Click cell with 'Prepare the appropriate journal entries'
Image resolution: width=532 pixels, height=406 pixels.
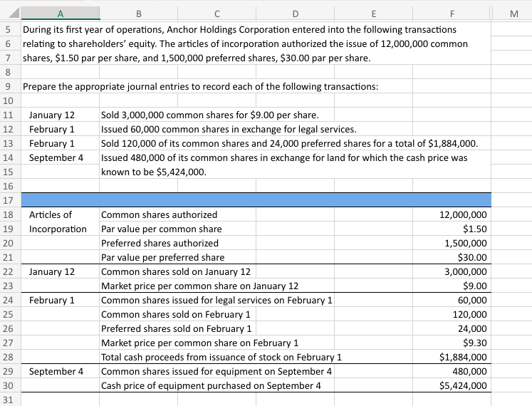coord(200,87)
